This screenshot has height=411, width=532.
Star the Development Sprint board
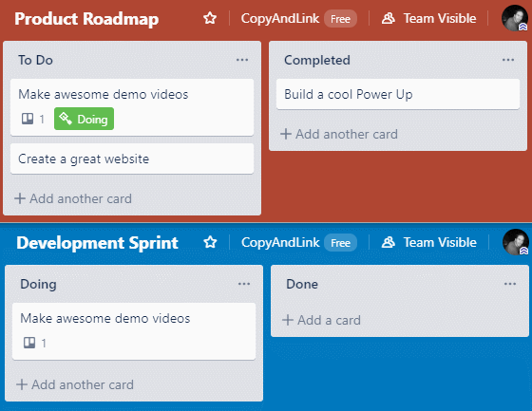(x=210, y=242)
